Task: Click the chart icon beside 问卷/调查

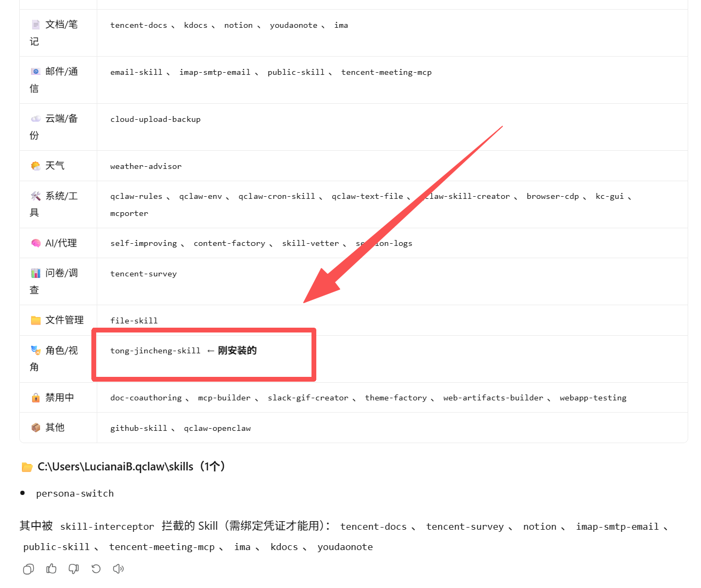Action: coord(36,273)
